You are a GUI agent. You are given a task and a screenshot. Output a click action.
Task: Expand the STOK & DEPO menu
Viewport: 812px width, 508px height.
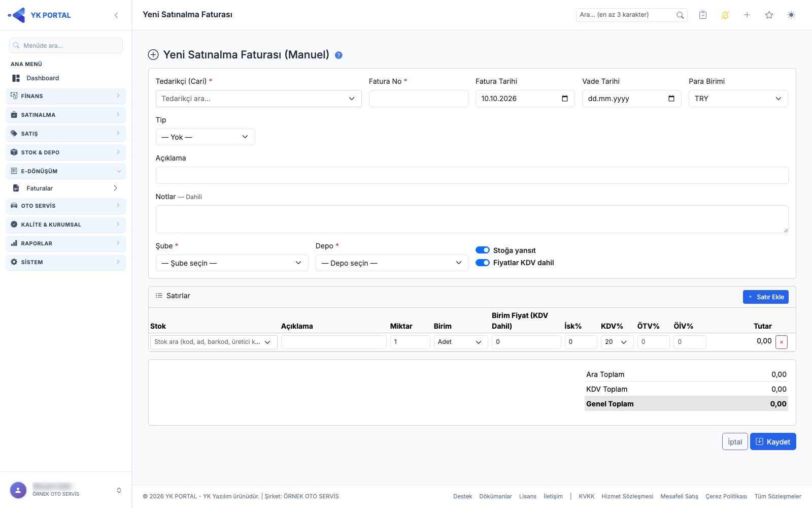click(66, 152)
